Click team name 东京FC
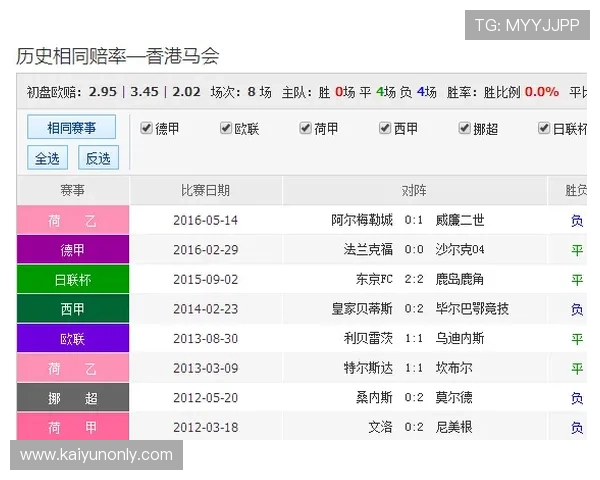 [x=374, y=279]
